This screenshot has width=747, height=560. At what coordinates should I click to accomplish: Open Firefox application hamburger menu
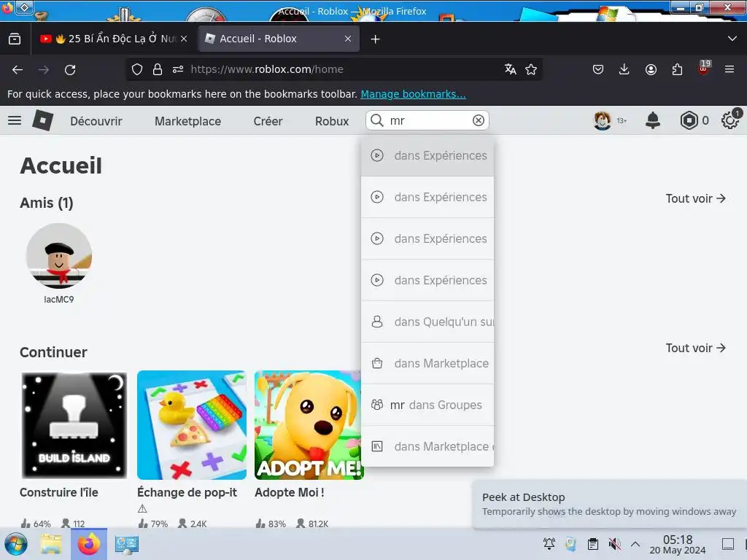(729, 69)
